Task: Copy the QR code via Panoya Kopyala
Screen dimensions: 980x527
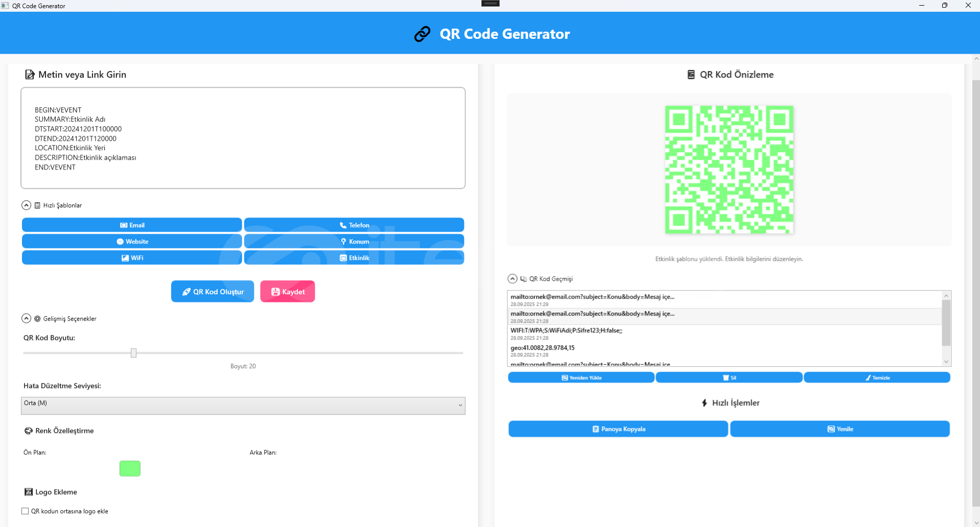Action: click(x=618, y=429)
